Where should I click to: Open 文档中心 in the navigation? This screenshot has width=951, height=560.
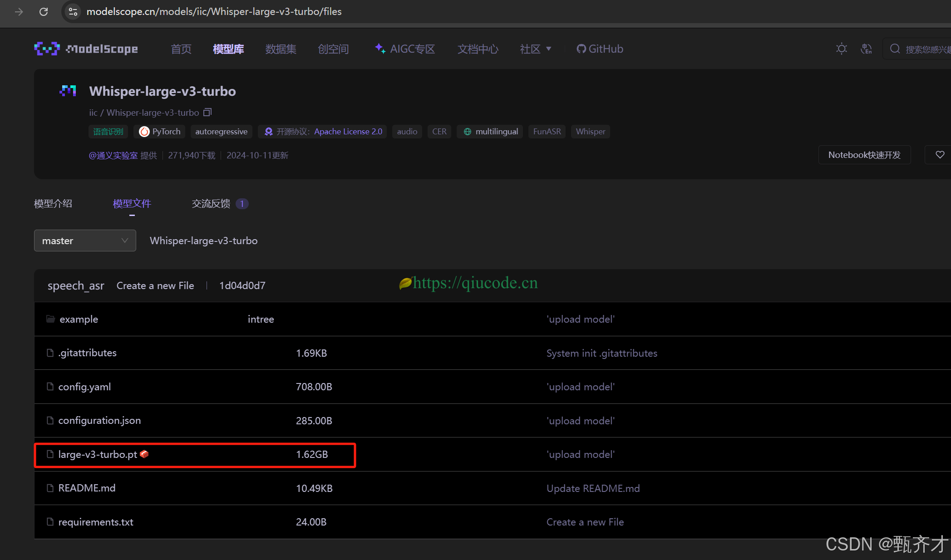(x=478, y=49)
